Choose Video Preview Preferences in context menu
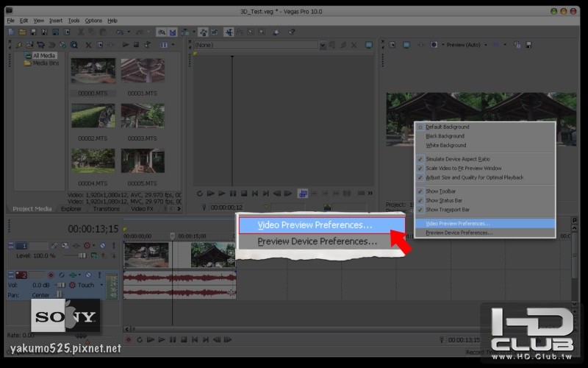 (457, 223)
